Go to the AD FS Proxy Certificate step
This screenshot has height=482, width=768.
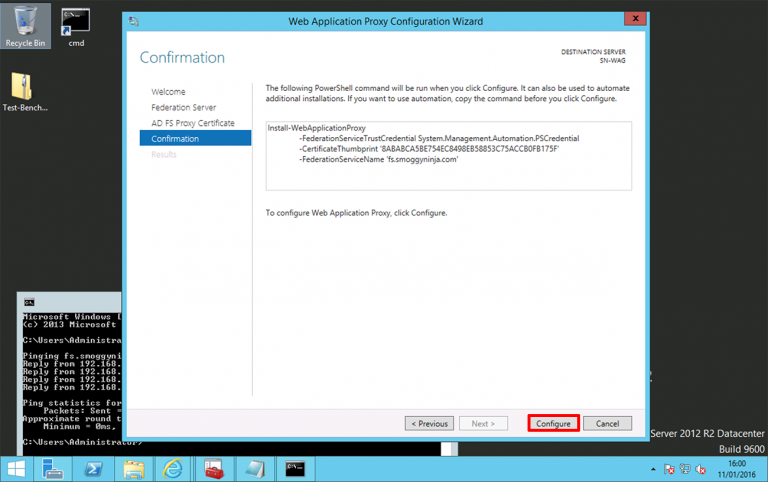[193, 123]
